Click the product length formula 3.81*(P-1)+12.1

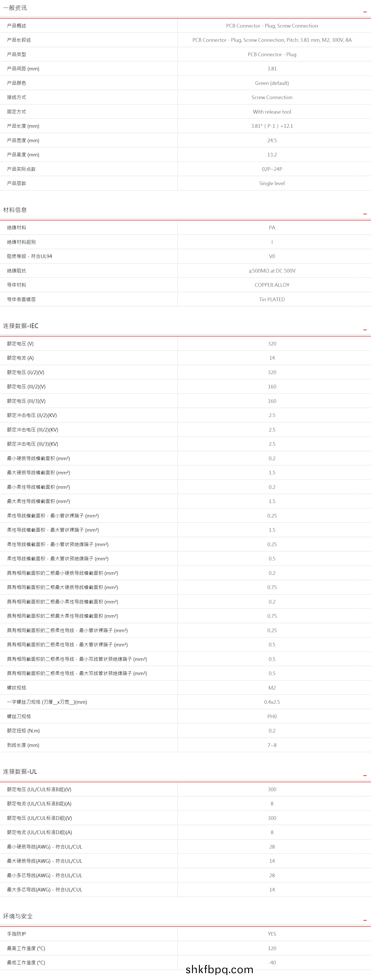272,126
